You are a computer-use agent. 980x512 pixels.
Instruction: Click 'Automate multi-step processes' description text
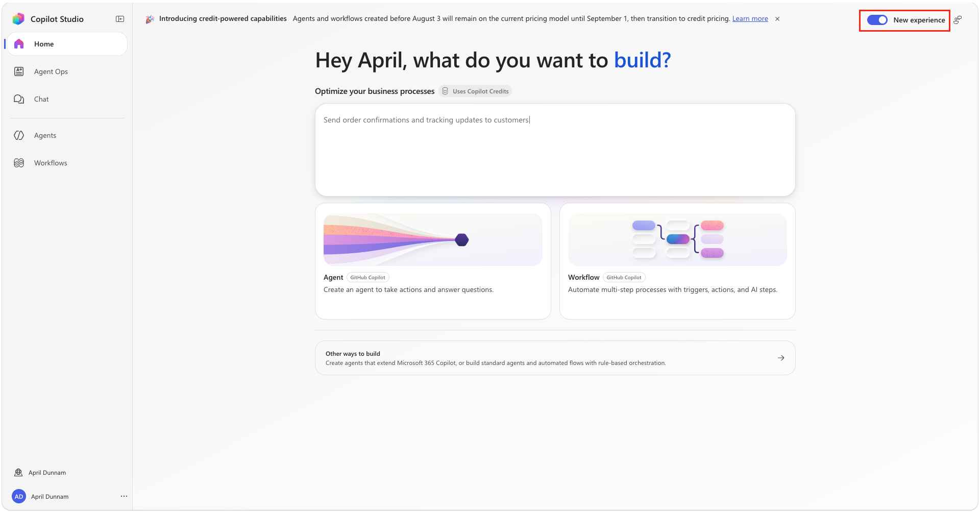pyautogui.click(x=673, y=289)
